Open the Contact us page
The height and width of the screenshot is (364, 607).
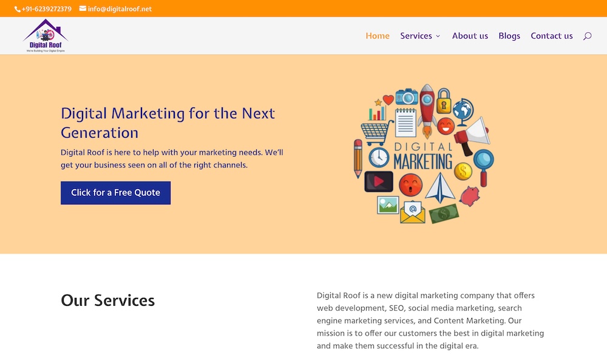(x=552, y=36)
